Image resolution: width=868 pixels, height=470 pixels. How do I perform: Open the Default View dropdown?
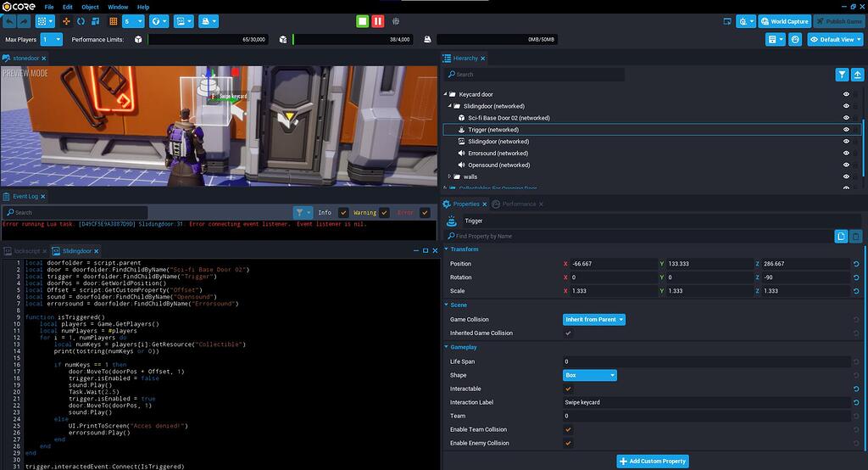coord(836,40)
